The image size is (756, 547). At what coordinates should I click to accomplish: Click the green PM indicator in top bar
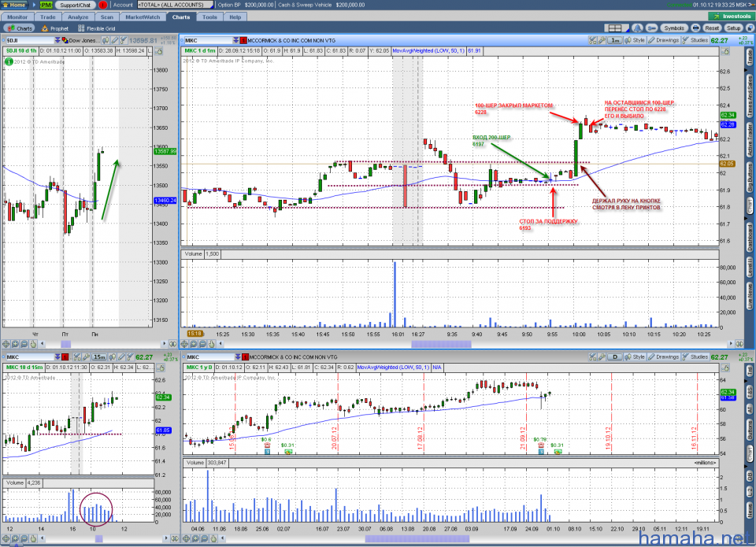[x=46, y=5]
